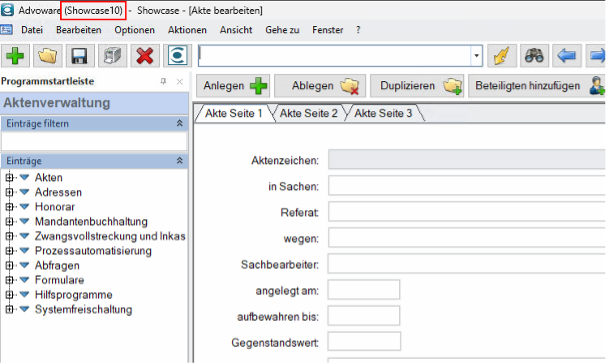Expand the Systemfreischaltung tree node
This screenshot has height=364, width=606.
pyautogui.click(x=9, y=309)
